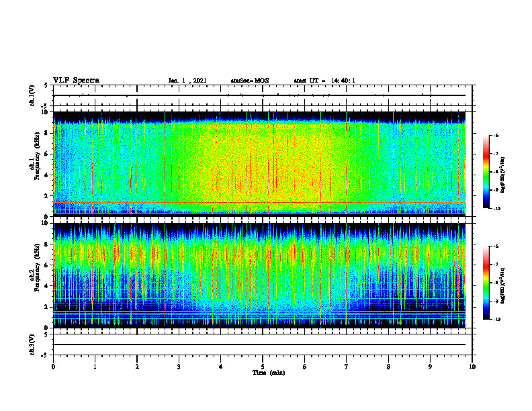This screenshot has height=411, width=532.
Task: Click the "VLF Spectra" plot title
Action: coord(76,81)
